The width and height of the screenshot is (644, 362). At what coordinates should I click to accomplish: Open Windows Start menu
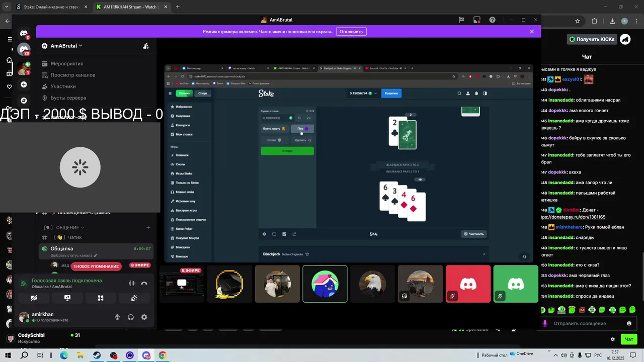point(8,355)
